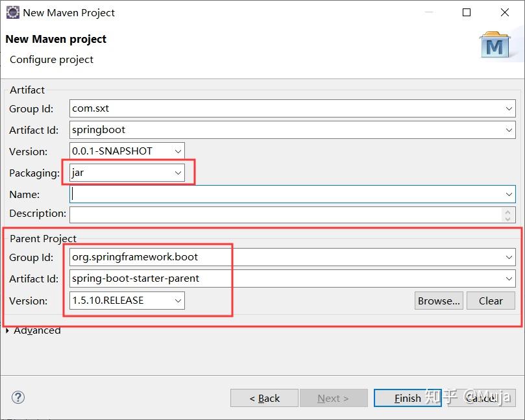Expand the parent Group Id dropdown arrow
Viewport: 525px width, 420px height.
point(509,258)
